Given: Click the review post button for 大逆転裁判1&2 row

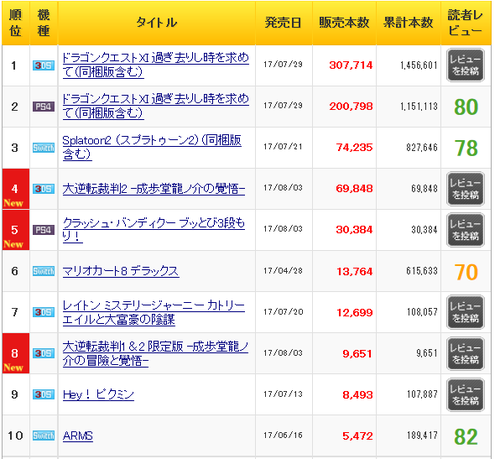Looking at the screenshot, I should pyautogui.click(x=465, y=354).
